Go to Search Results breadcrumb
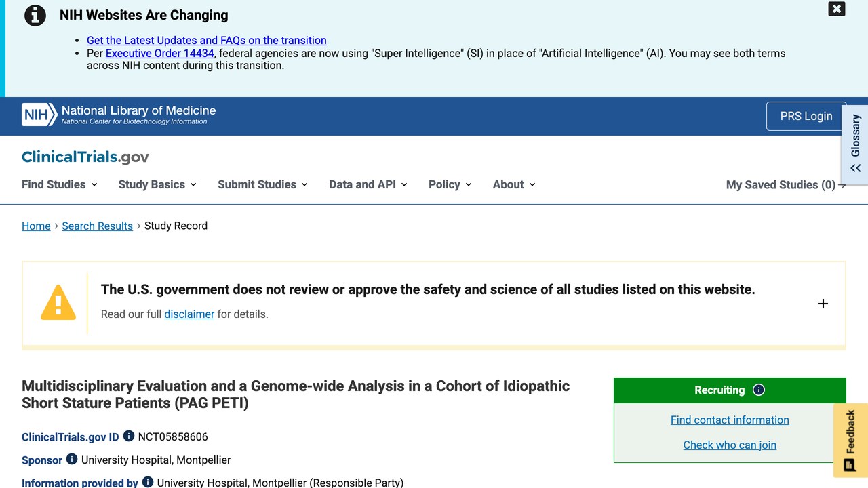This screenshot has height=488, width=868. [x=97, y=226]
